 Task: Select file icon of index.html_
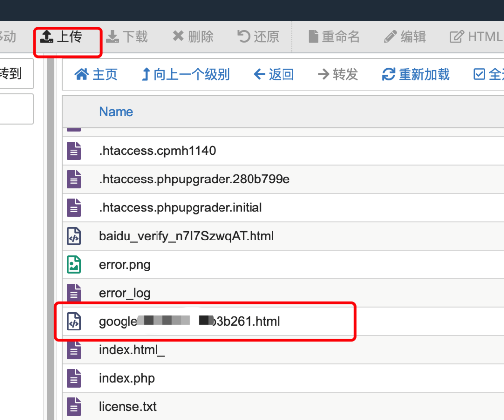74,350
